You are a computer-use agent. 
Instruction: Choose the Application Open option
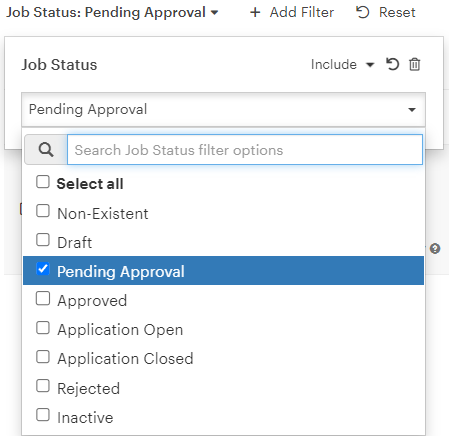pyautogui.click(x=223, y=329)
